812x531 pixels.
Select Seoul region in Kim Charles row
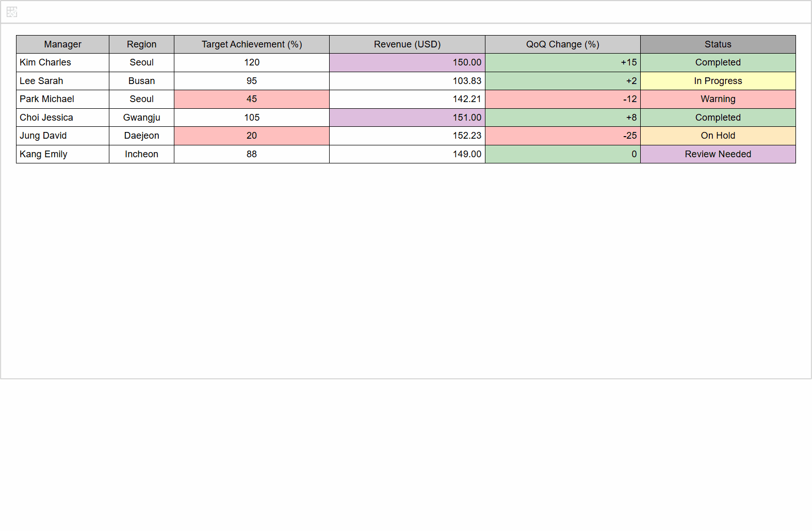[x=141, y=62]
